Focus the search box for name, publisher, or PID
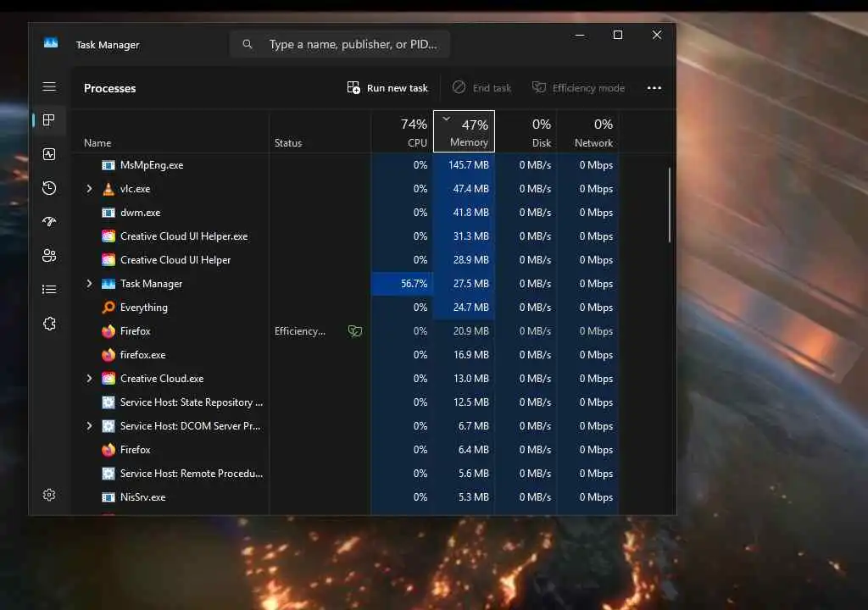The height and width of the screenshot is (610, 868). tap(340, 44)
